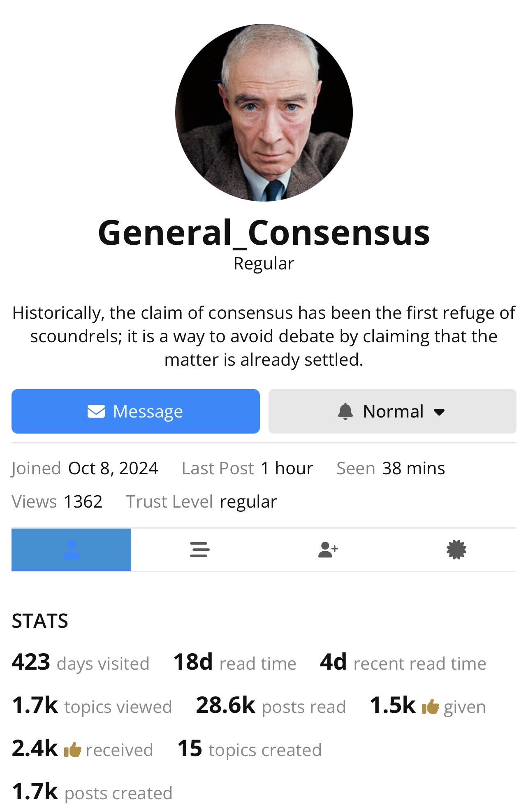Click the envelope icon on Message button
This screenshot has width=528, height=812.
96,411
